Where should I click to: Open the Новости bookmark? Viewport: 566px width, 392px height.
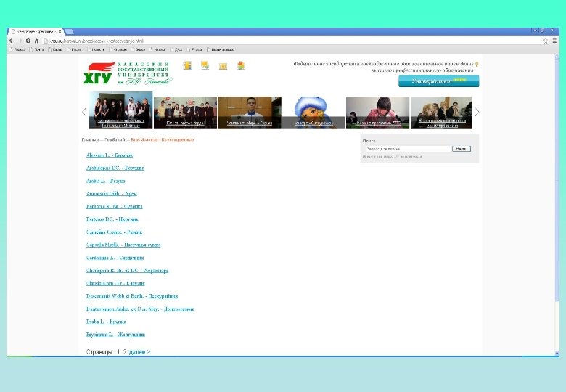[x=96, y=49]
